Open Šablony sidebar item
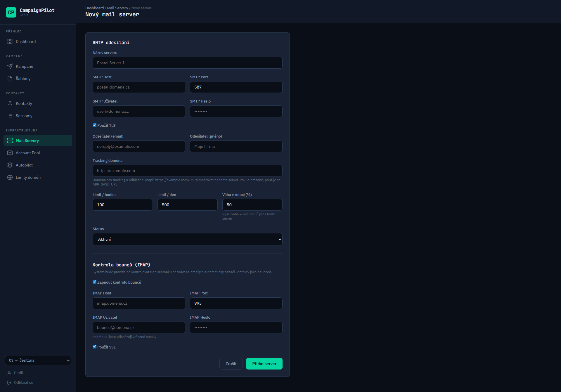Image resolution: width=561 pixels, height=392 pixels. (x=38, y=79)
